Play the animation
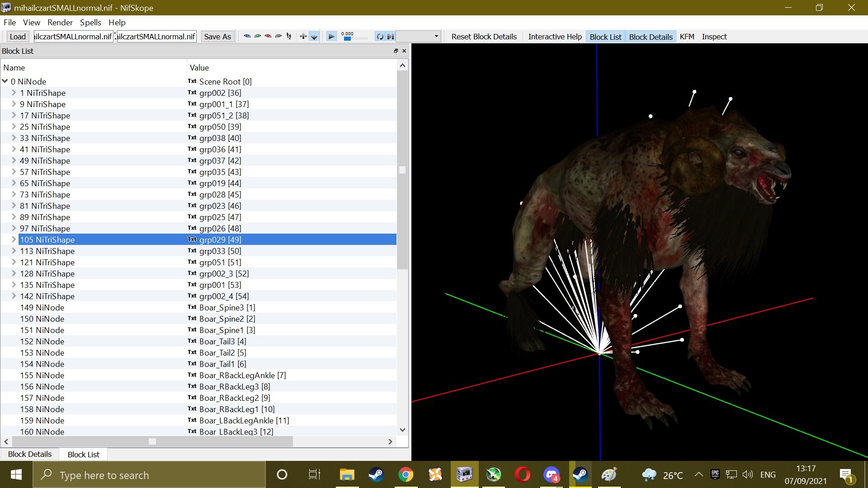The height and width of the screenshot is (488, 868). pos(331,37)
